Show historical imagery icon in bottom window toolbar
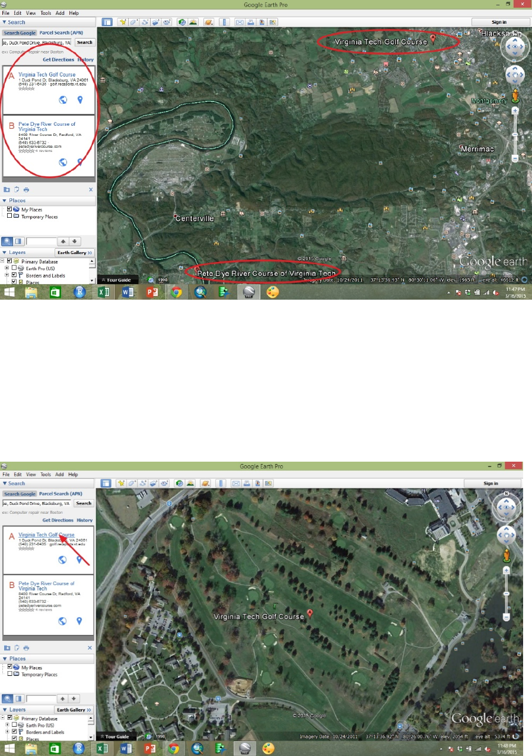The width and height of the screenshot is (532, 756). click(180, 483)
